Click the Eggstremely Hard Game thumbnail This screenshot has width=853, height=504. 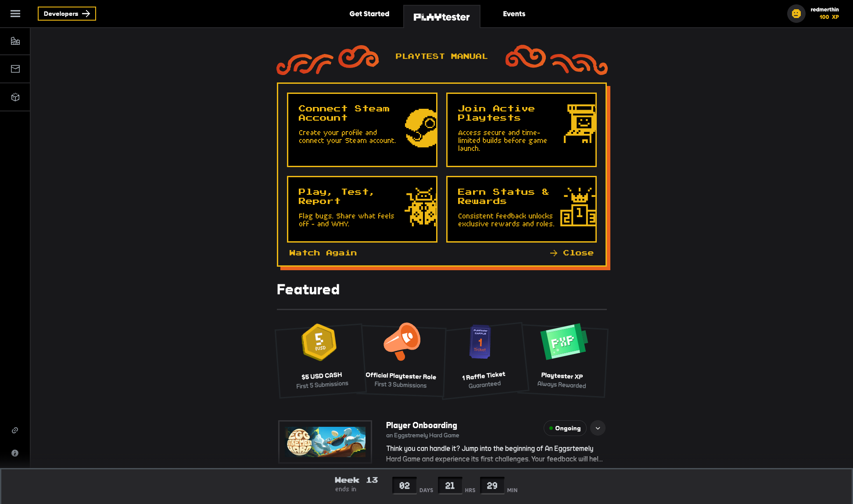pos(325,442)
